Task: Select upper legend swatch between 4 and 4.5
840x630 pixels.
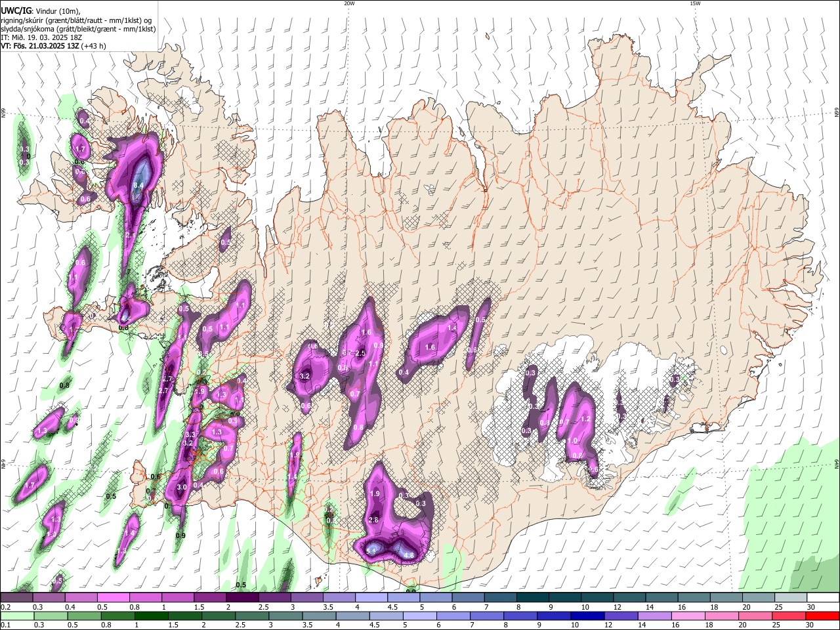Action: 371,598
